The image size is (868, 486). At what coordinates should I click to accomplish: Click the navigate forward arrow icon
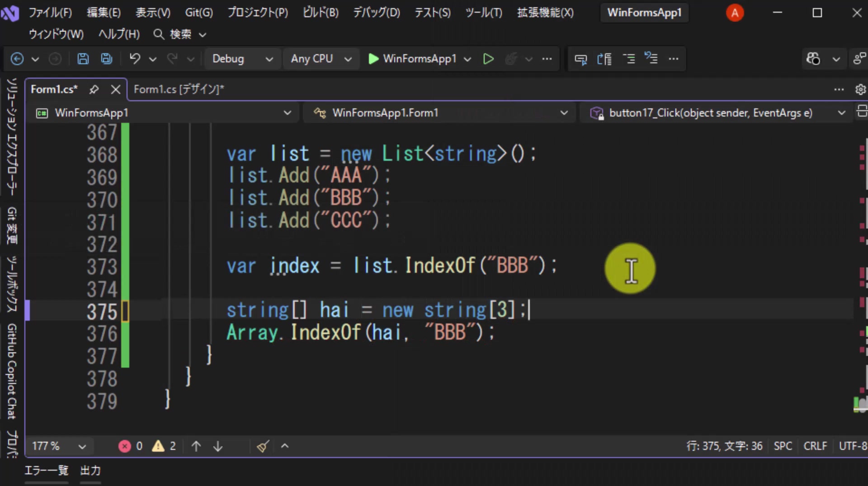coord(55,59)
